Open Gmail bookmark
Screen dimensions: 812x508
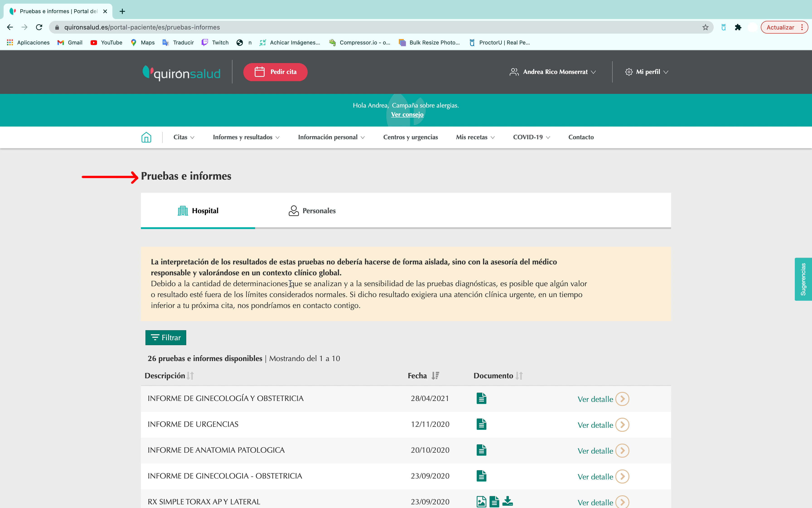70,43
